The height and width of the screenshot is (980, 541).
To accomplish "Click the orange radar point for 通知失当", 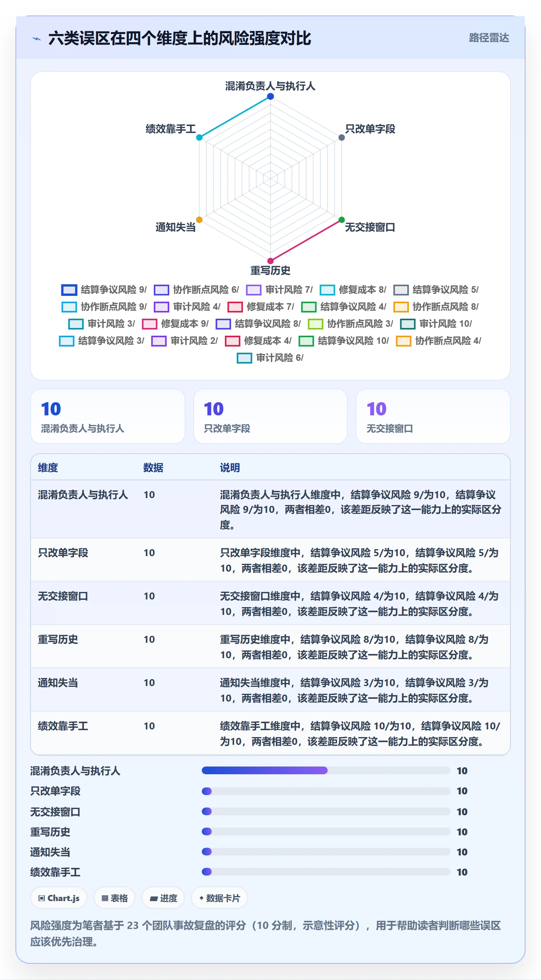I will coord(199,220).
